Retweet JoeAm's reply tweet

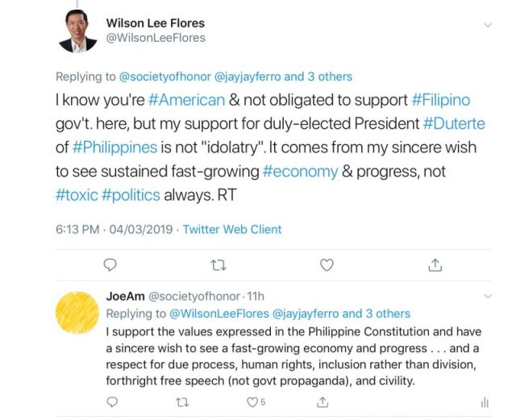(182, 401)
